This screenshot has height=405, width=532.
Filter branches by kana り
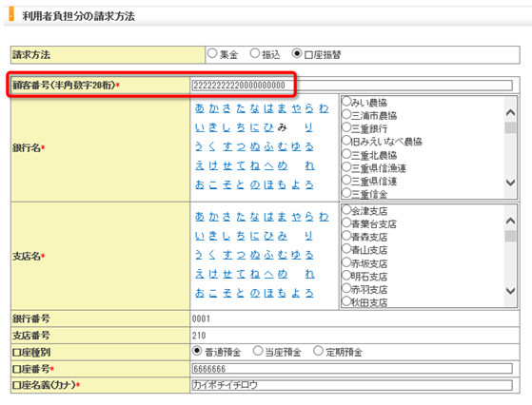coord(308,236)
